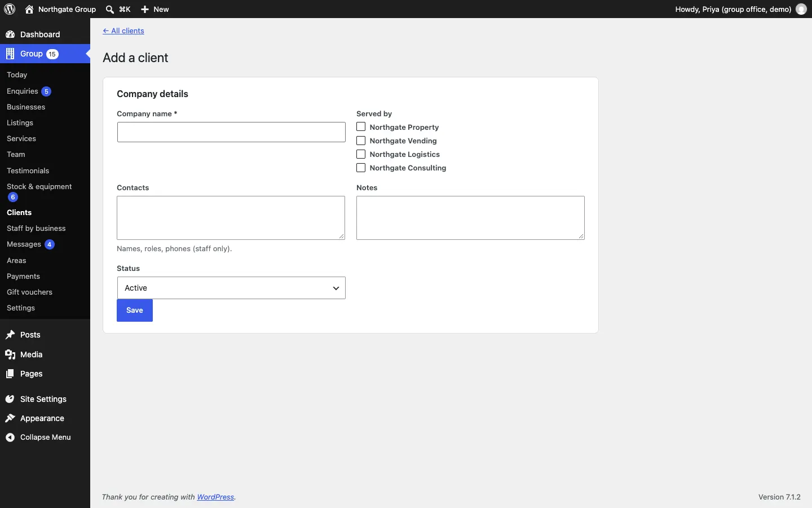Check the Northgate Property checkbox

tap(361, 127)
